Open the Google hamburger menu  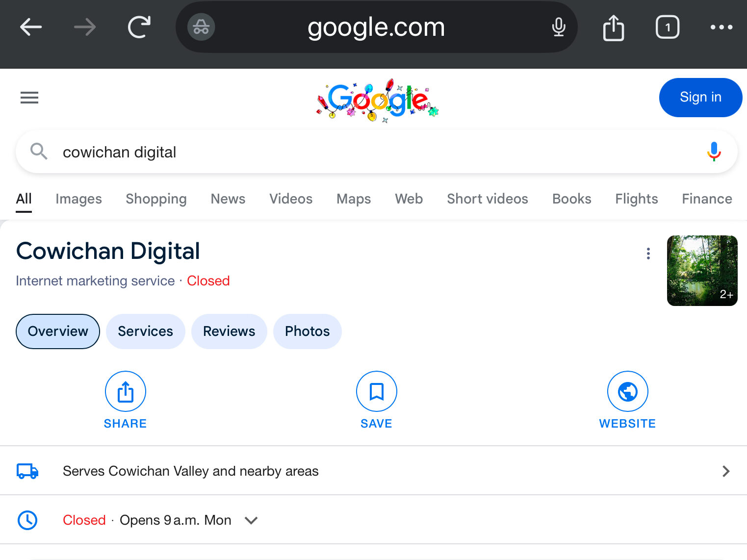coord(29,98)
